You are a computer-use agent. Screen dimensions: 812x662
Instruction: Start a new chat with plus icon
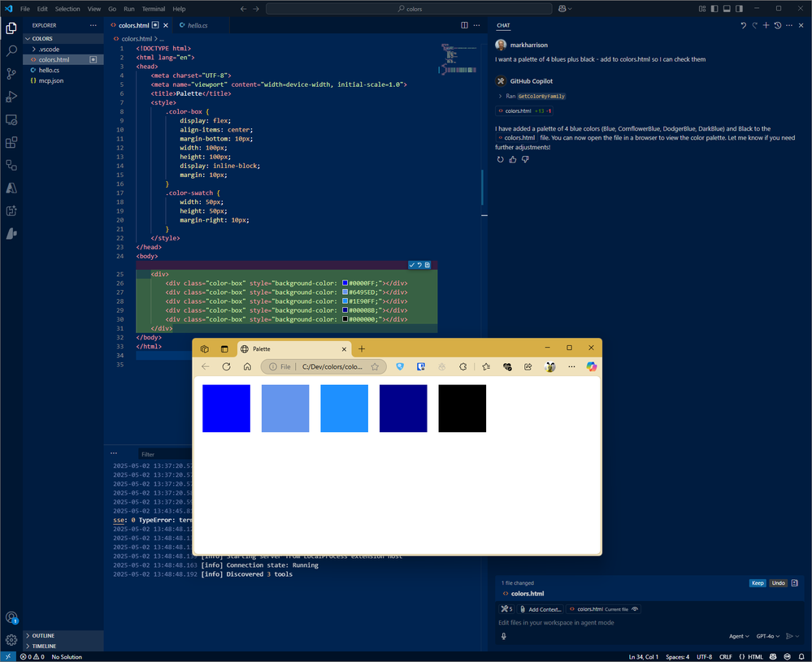pyautogui.click(x=766, y=25)
